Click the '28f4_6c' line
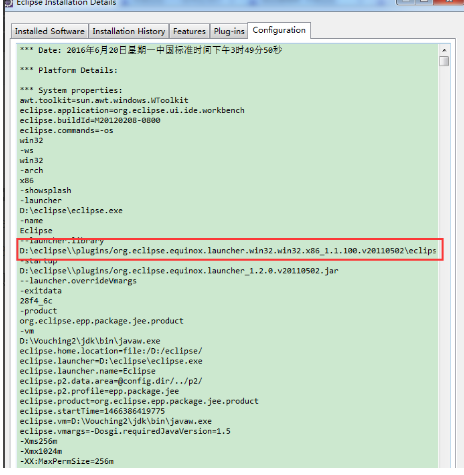 pyautogui.click(x=36, y=301)
